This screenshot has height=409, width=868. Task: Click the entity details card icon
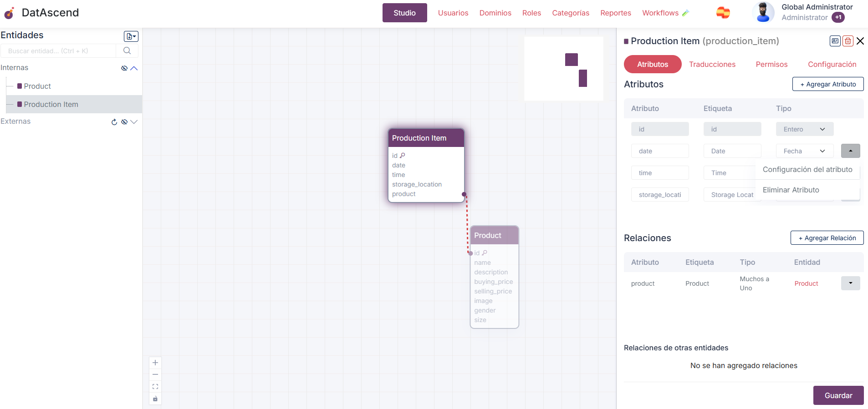coord(835,41)
